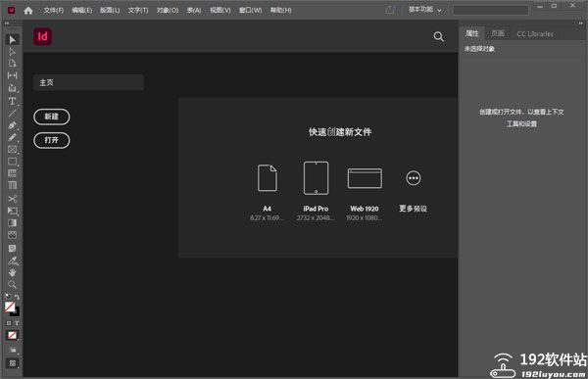Toggle formatting affects text (T)

tap(17, 323)
